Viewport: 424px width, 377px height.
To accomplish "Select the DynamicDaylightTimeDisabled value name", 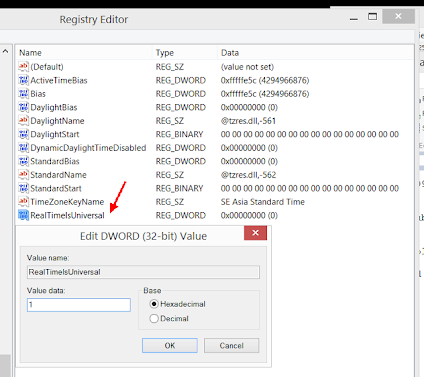I will (x=88, y=148).
